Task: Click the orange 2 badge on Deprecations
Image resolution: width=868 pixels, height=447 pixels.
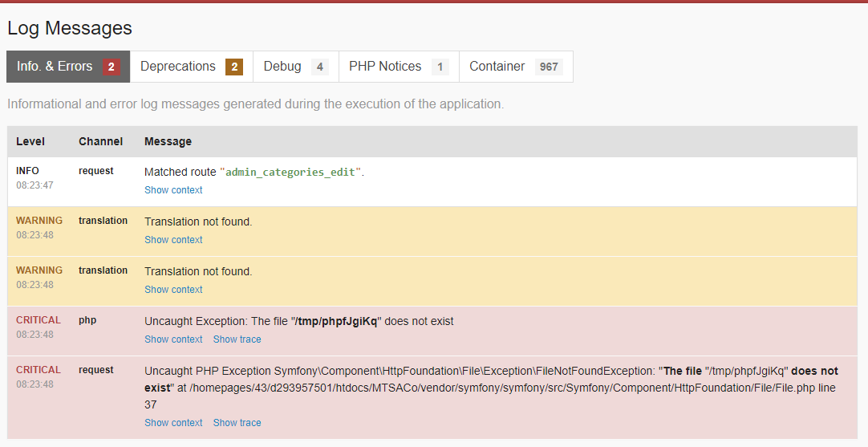Action: tap(234, 67)
